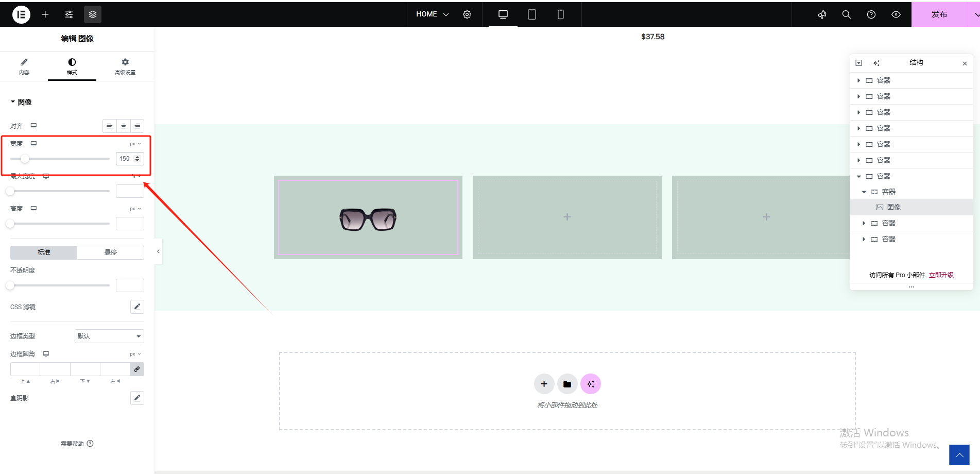This screenshot has width=980, height=474.
Task: Open the add element plus icon in top bar
Action: tap(45, 14)
